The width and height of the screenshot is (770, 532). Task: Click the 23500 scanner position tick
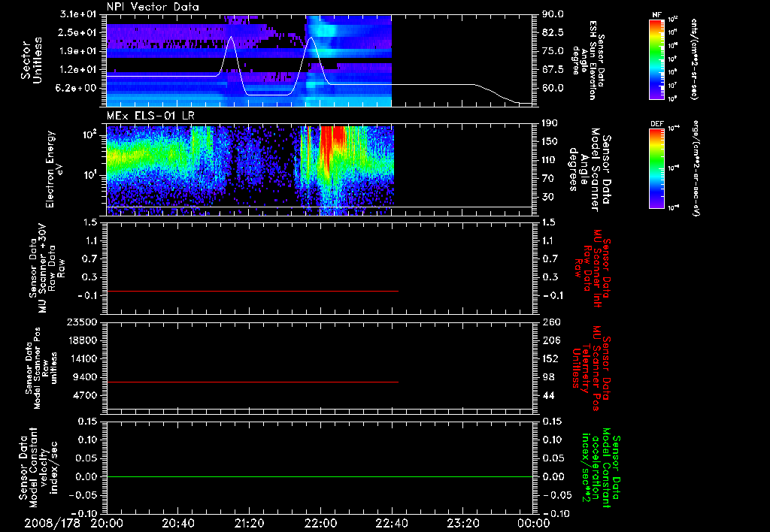[81, 322]
